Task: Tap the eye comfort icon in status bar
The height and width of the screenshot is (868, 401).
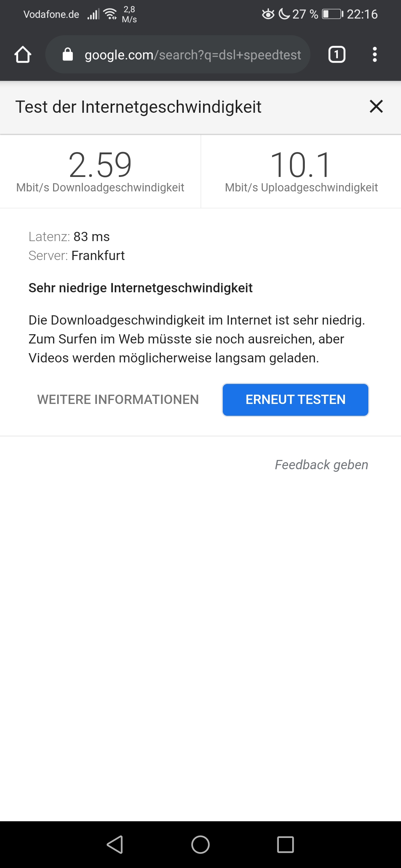Action: [268, 14]
